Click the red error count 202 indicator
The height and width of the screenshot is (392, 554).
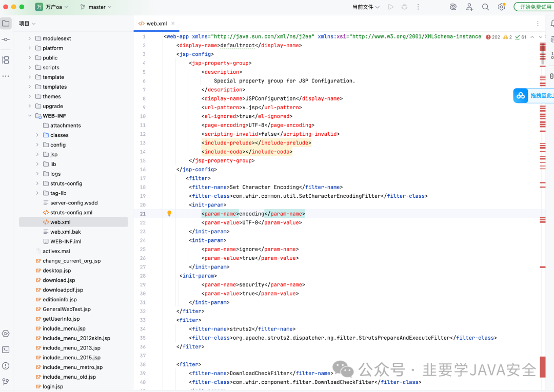tap(493, 37)
